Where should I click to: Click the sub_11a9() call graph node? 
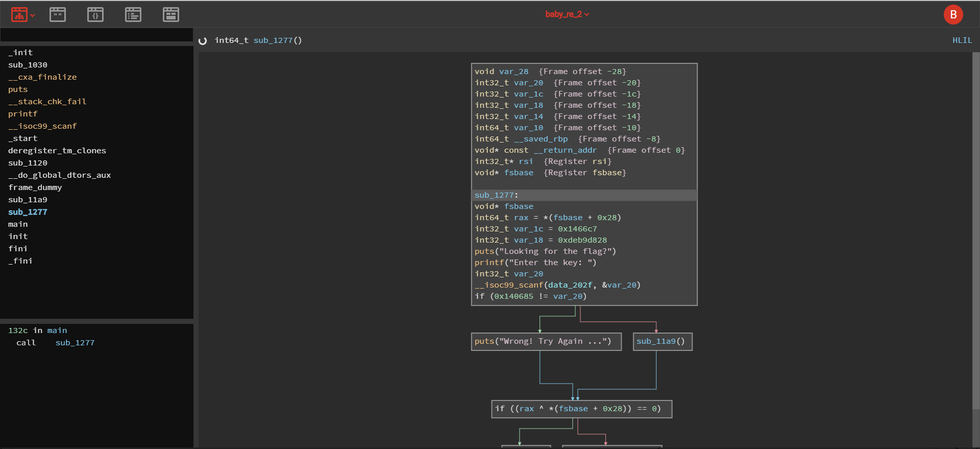tap(663, 341)
